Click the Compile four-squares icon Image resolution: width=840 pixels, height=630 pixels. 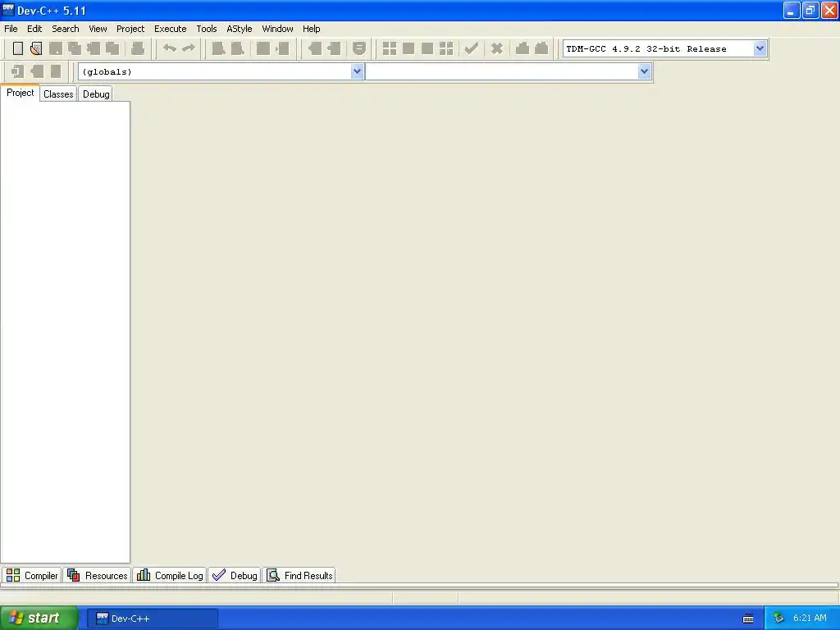(x=390, y=48)
